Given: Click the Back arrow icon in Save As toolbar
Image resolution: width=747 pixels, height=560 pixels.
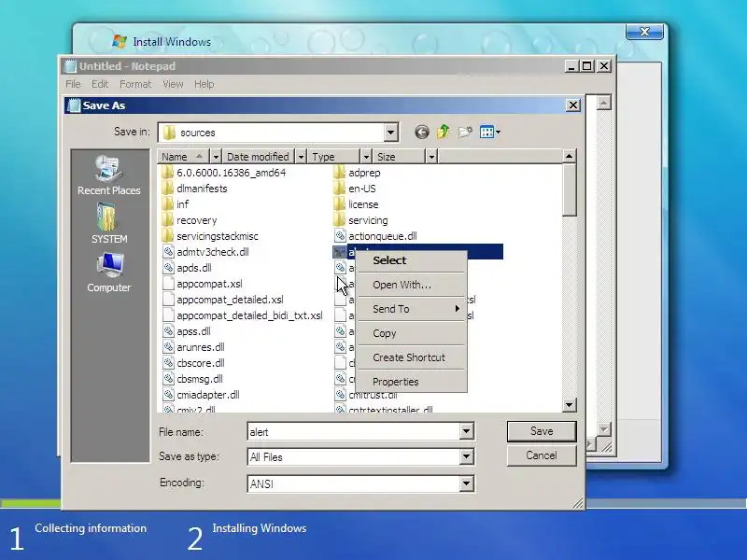Looking at the screenshot, I should coord(422,132).
